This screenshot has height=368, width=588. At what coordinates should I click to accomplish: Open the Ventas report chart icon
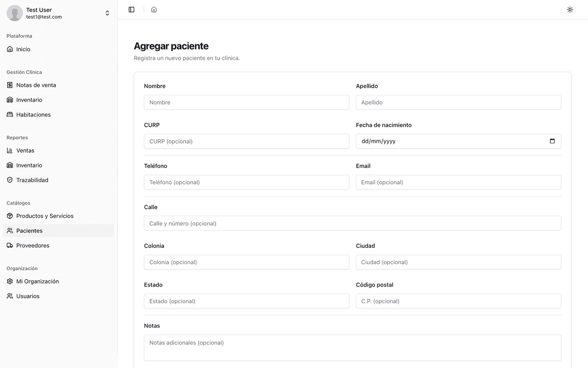[x=10, y=150]
